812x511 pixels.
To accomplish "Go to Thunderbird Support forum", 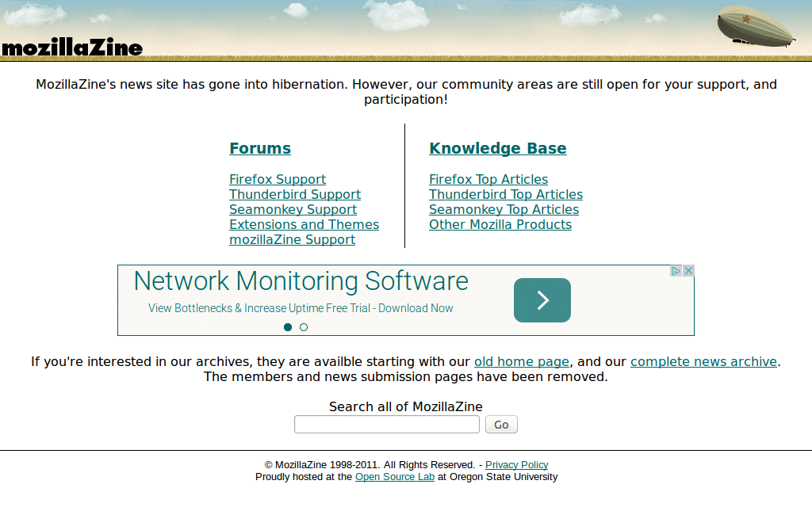I will pos(295,194).
